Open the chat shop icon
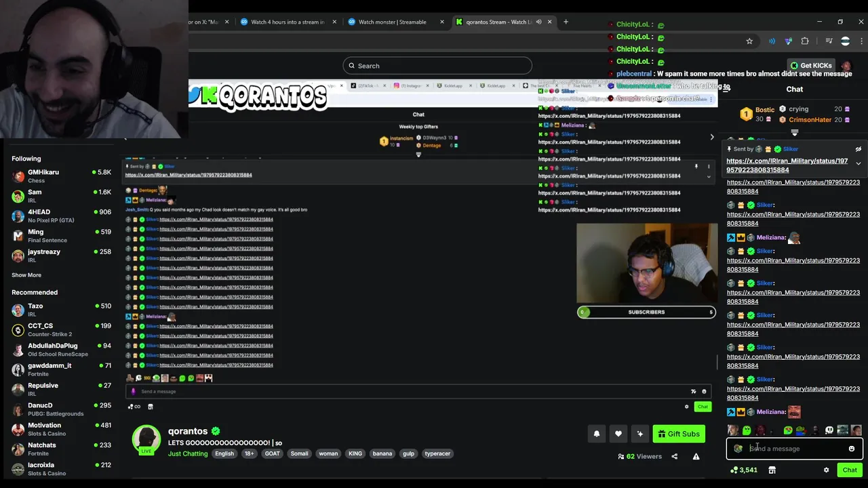 tap(772, 470)
